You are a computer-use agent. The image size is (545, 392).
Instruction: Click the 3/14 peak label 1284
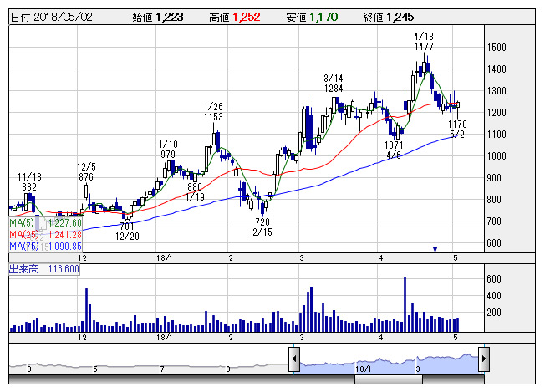[334, 84]
